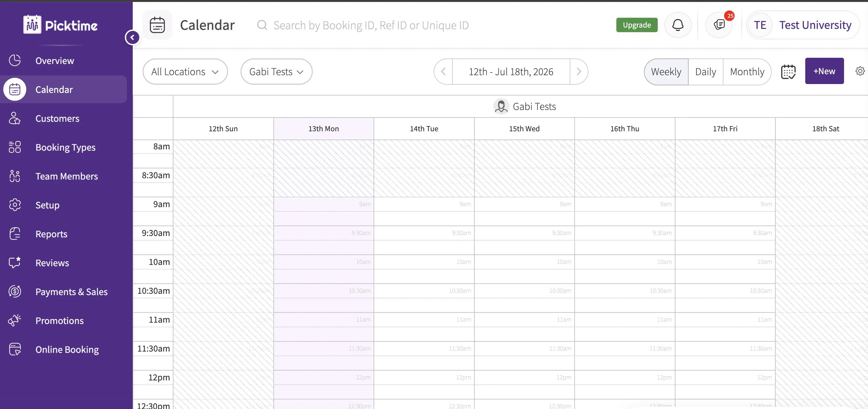Expand the Gabi Tests team dropdown
The image size is (868, 409).
click(276, 72)
